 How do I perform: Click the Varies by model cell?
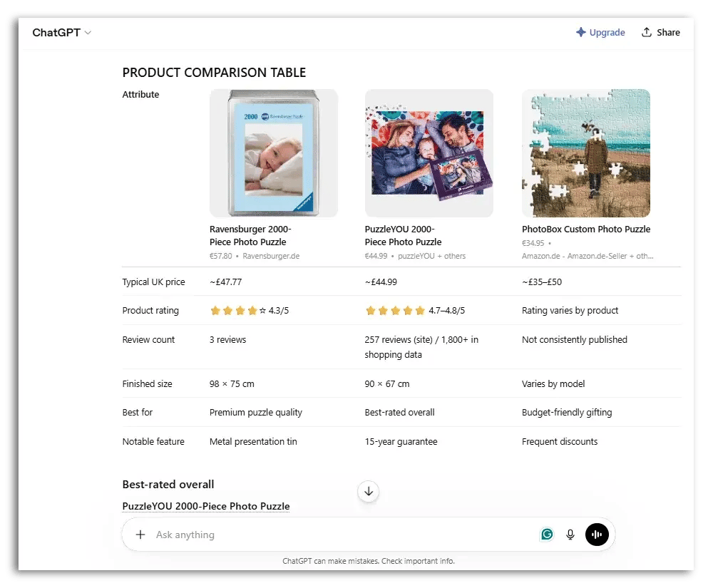click(553, 383)
